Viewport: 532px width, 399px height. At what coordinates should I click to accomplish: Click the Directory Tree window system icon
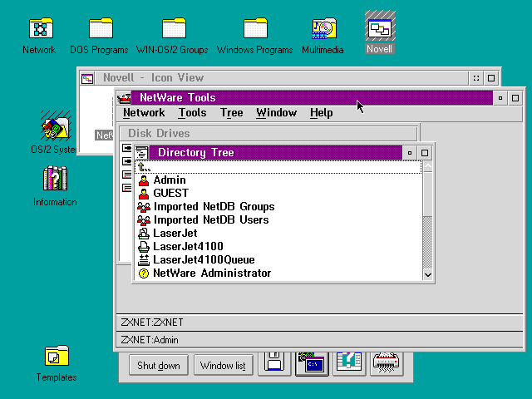click(142, 153)
